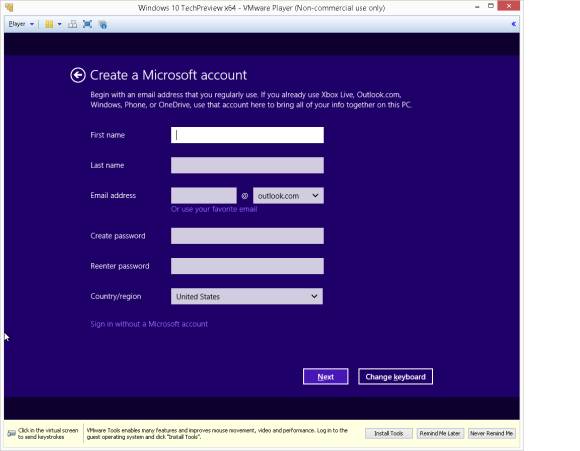Open the power options dropdown arrow
Image resolution: width=580 pixels, height=451 pixels.
[59, 24]
